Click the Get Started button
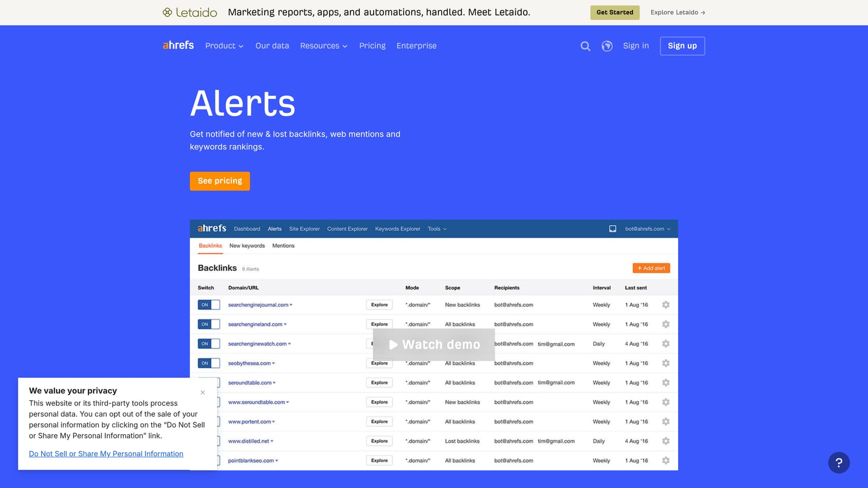Viewport: 868px width, 488px height. [x=615, y=12]
